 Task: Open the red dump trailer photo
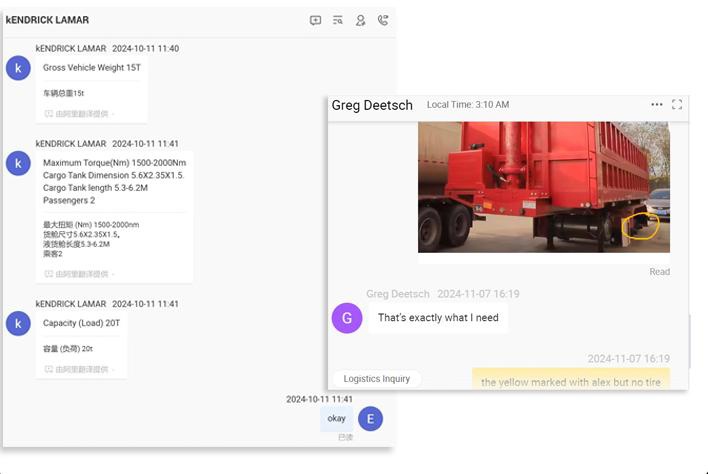[x=543, y=186]
